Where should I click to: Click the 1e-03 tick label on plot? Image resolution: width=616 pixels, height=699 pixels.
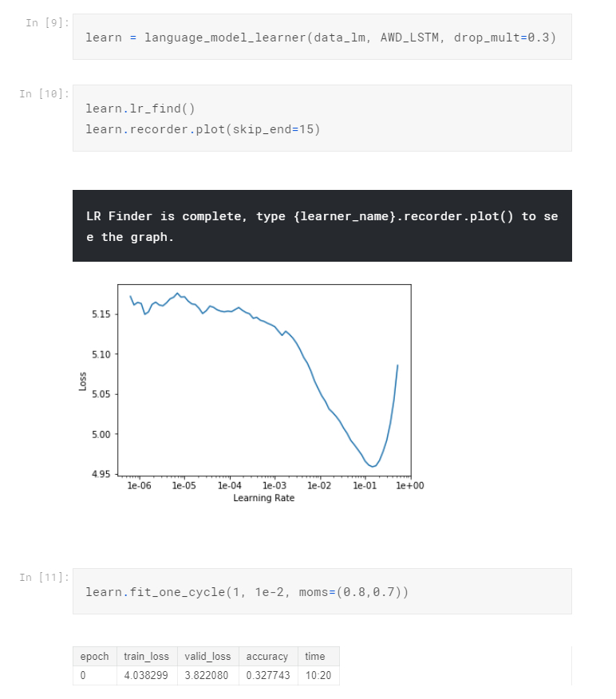click(x=274, y=485)
